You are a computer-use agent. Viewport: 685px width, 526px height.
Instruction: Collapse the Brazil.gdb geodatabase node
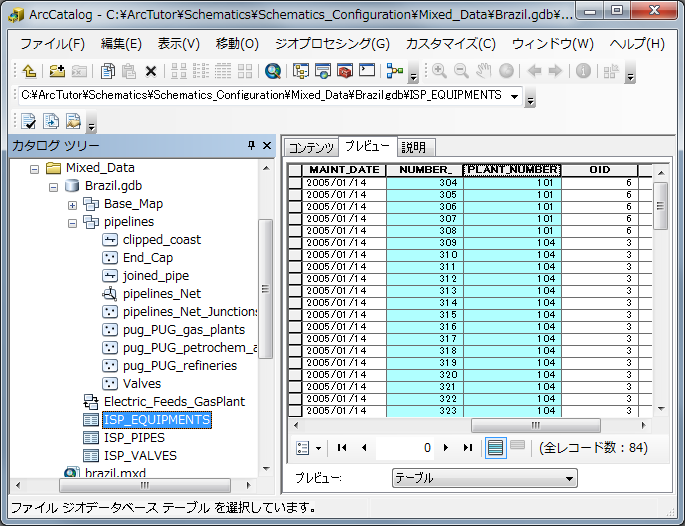coord(53,187)
